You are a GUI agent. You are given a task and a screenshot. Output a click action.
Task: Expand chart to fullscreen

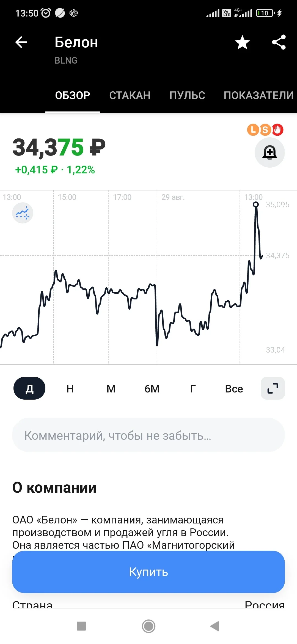pos(273,388)
